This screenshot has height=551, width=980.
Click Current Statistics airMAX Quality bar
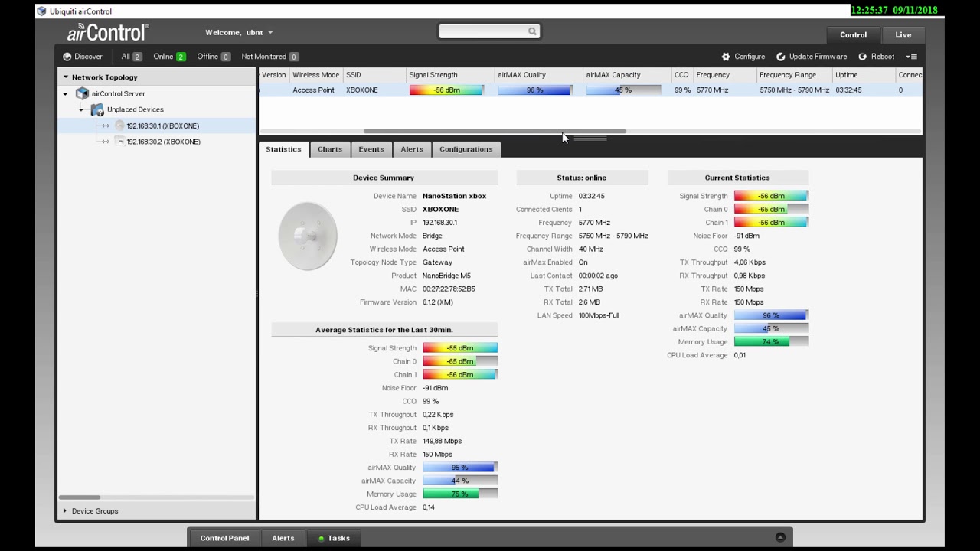click(x=771, y=315)
